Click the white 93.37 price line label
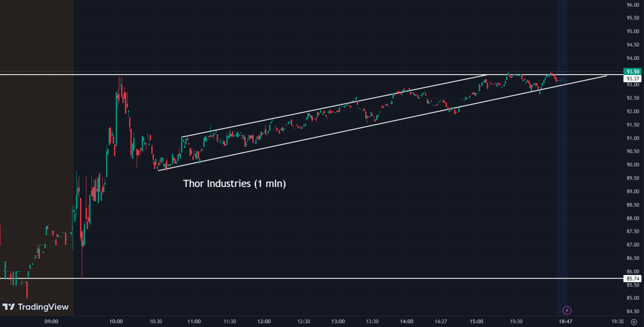 point(633,79)
